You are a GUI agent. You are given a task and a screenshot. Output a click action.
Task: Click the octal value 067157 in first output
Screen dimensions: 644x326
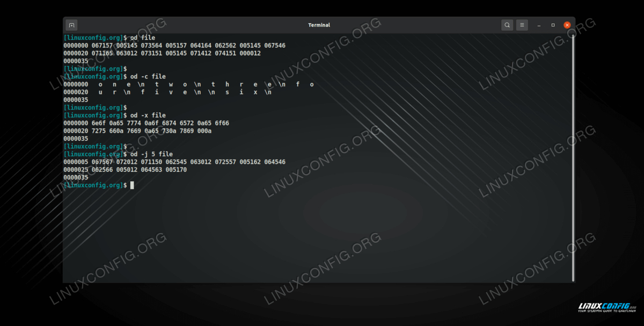pyautogui.click(x=102, y=46)
